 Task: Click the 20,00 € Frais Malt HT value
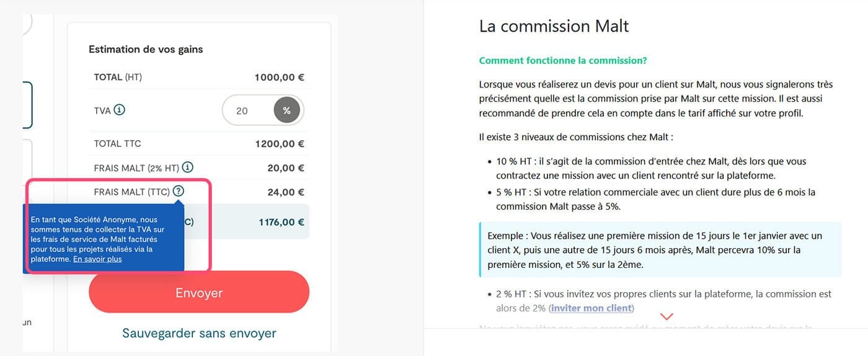coord(285,167)
